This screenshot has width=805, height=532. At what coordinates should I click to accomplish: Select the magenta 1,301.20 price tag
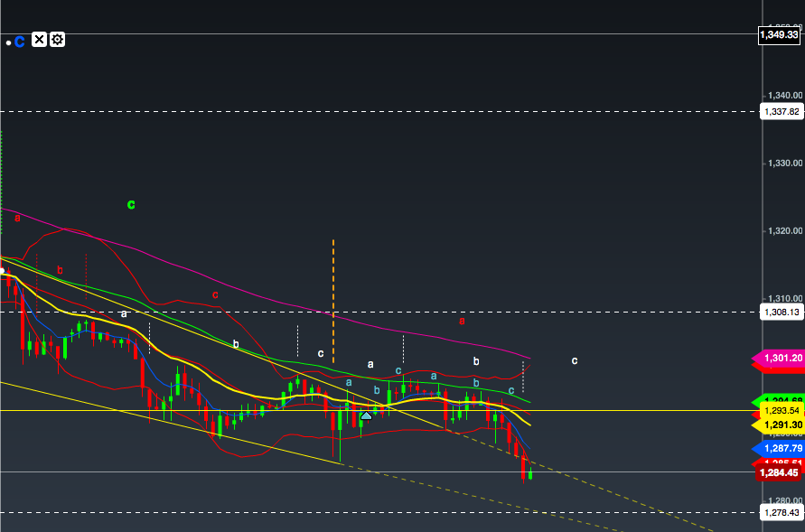pos(780,358)
